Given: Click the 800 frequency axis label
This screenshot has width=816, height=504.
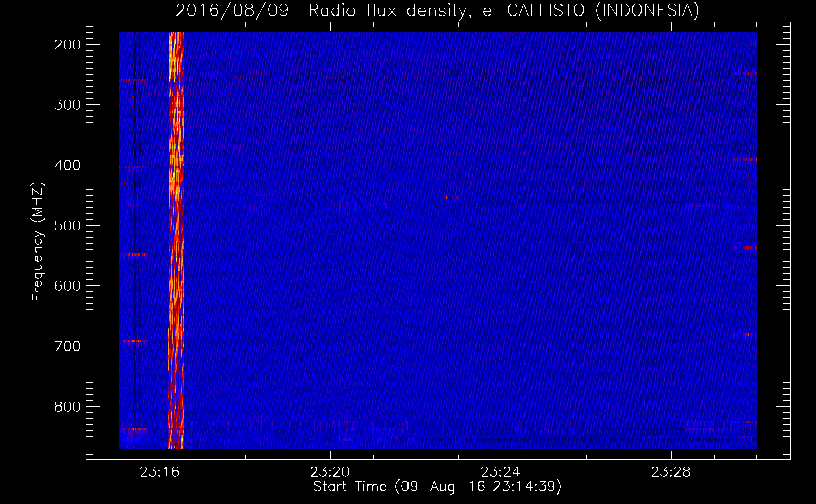Looking at the screenshot, I should point(68,407).
